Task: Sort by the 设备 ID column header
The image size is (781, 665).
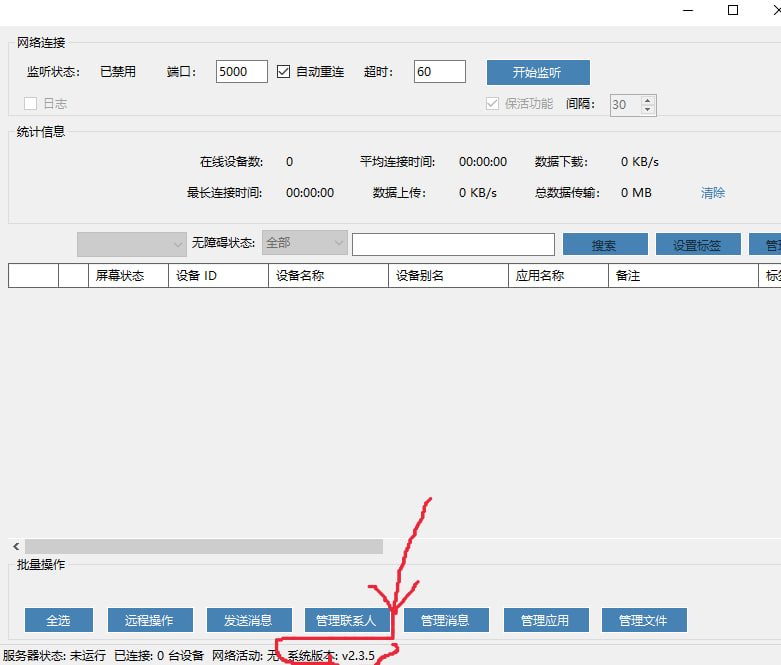Action: click(x=218, y=275)
